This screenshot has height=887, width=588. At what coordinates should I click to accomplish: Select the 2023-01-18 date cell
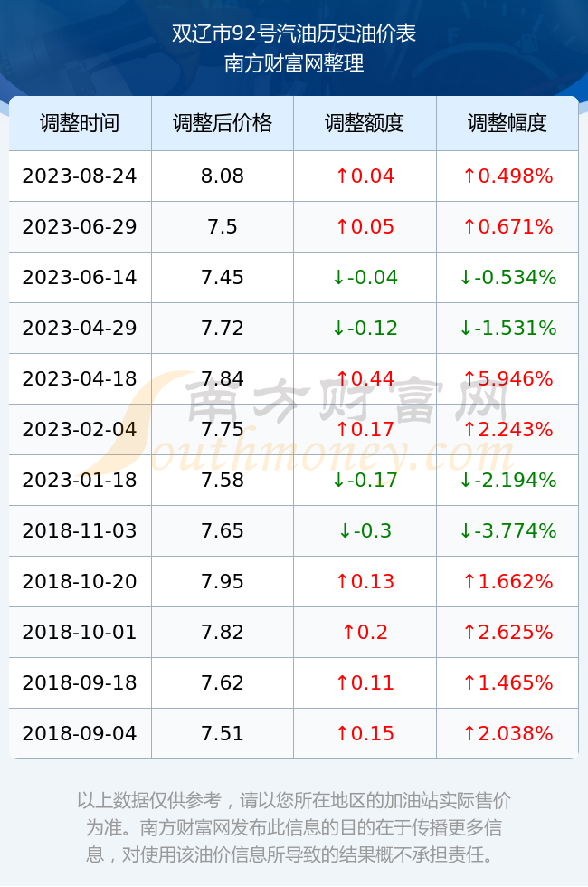tap(80, 481)
